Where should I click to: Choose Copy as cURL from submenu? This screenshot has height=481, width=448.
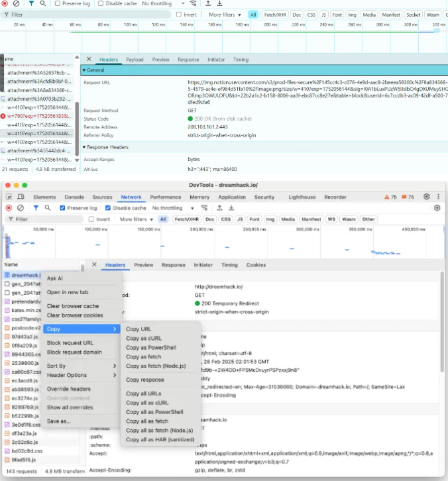144,339
